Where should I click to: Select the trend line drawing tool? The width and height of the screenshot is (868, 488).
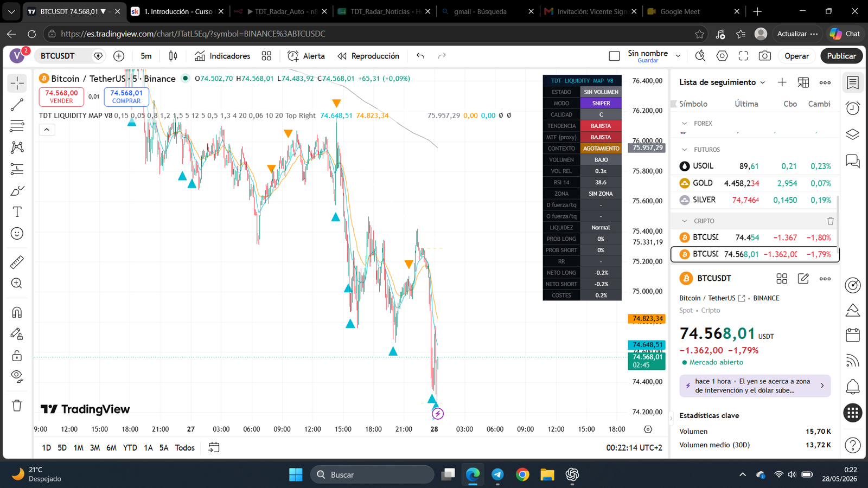[x=17, y=105]
